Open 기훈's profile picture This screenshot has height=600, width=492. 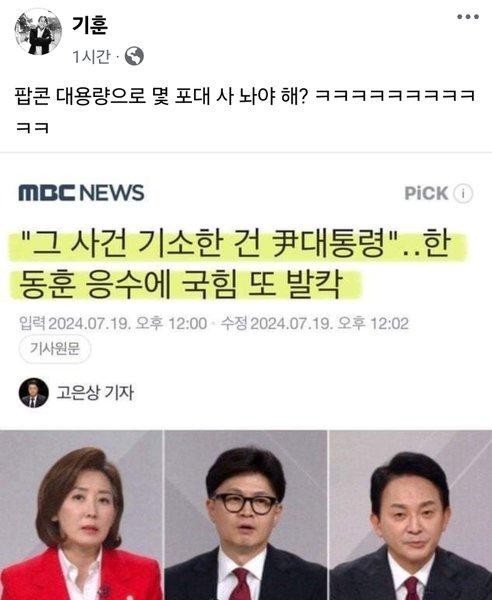click(x=38, y=32)
